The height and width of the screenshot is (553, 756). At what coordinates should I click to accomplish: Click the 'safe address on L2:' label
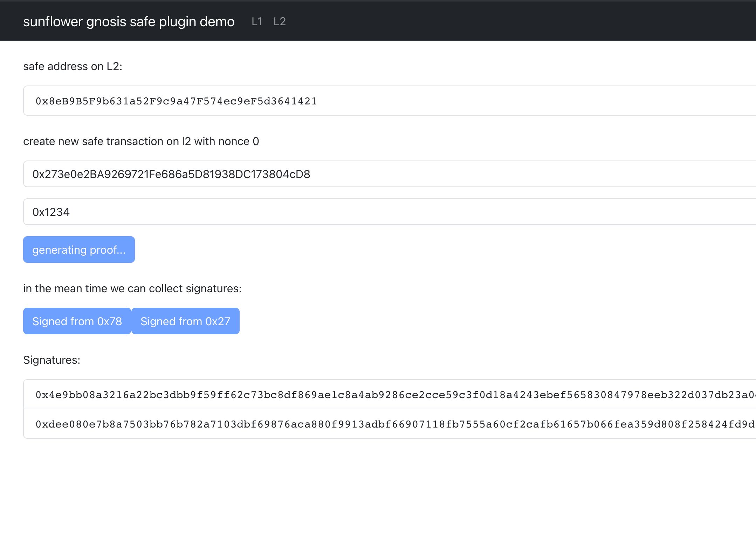point(73,66)
